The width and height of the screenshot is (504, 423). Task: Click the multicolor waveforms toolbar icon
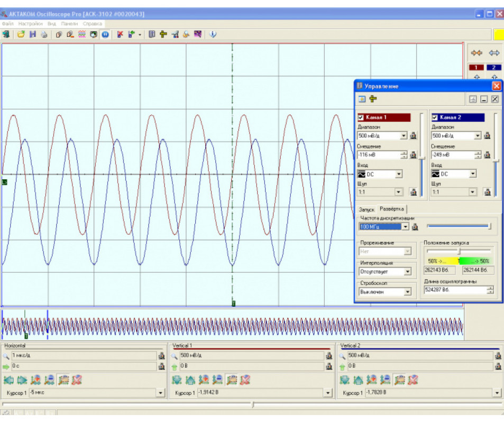82,34
